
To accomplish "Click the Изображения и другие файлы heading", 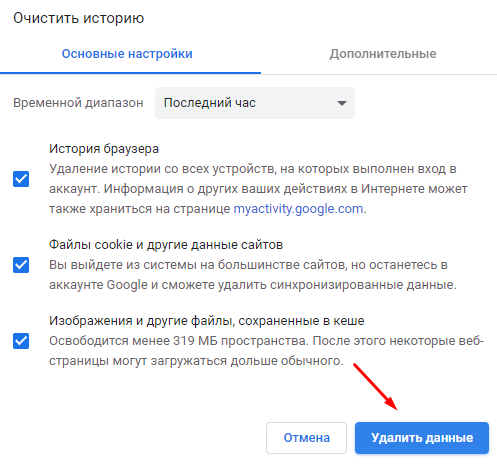I will coord(207,321).
